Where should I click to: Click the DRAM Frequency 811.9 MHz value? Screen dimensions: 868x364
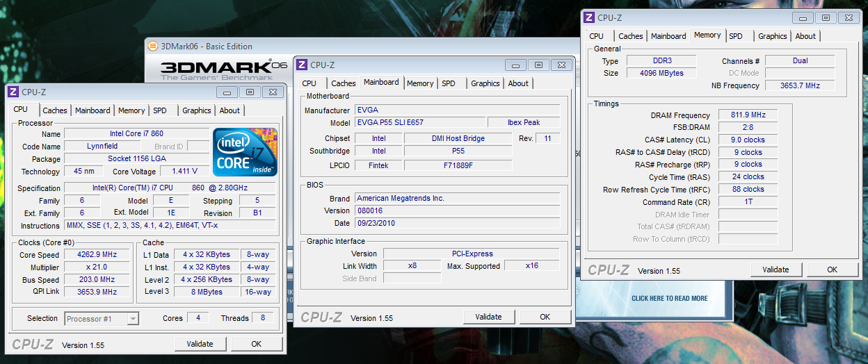tap(748, 115)
